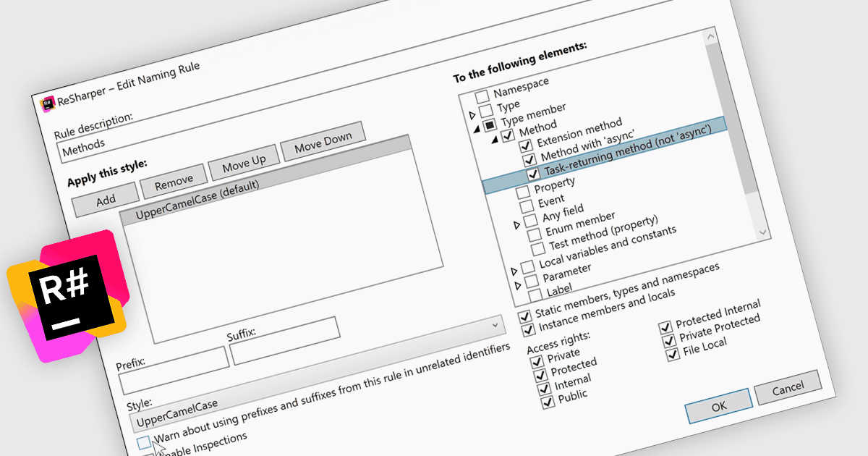Click the Move Down button
The height and width of the screenshot is (456, 868).
point(323,141)
